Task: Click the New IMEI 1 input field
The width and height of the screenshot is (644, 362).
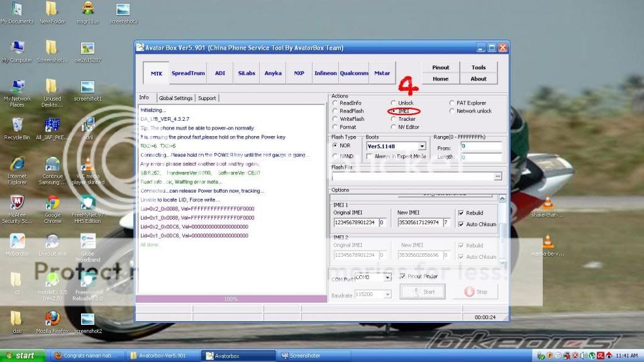Action: (x=419, y=222)
